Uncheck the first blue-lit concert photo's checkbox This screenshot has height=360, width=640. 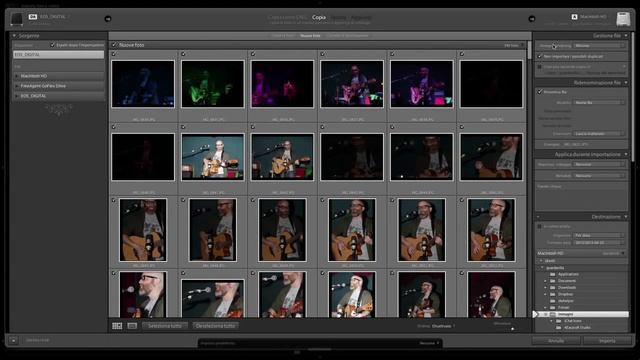click(x=114, y=54)
